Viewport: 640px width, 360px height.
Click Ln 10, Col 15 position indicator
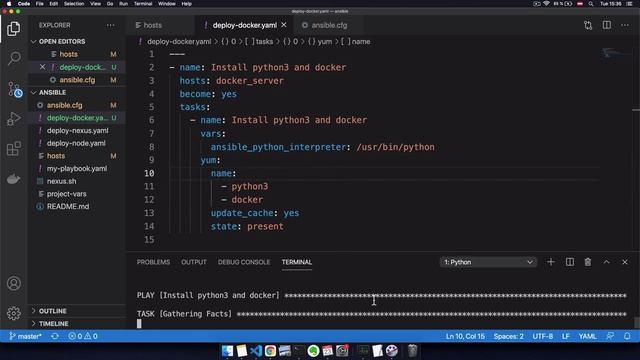465,336
